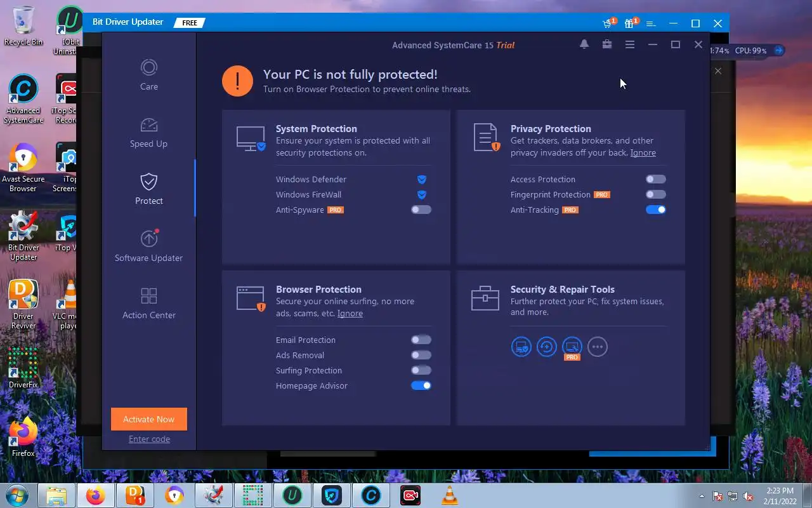Screen dimensions: 812x508
Task: Show more Security & Repair tools
Action: click(x=598, y=347)
